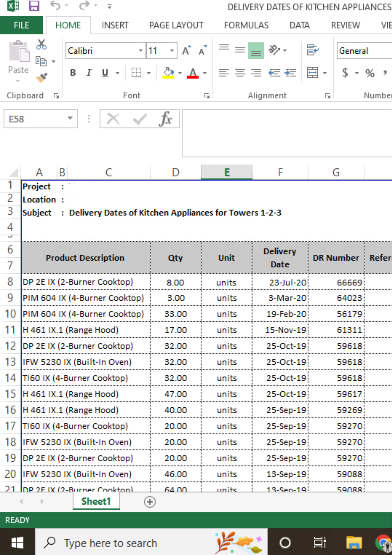Select column E header
This screenshot has height=555, width=392.
pos(227,172)
